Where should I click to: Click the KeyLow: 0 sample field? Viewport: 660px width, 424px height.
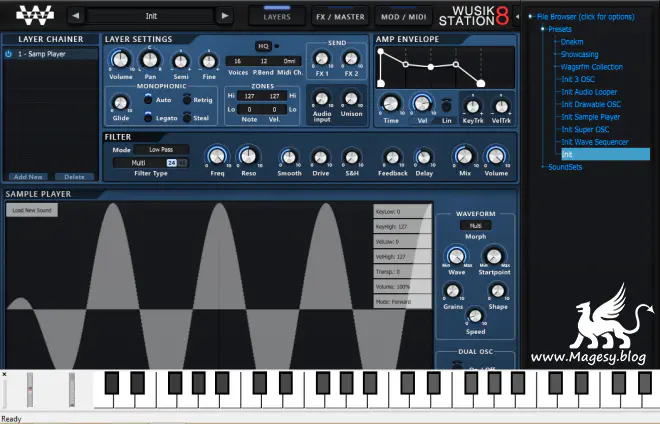(402, 211)
